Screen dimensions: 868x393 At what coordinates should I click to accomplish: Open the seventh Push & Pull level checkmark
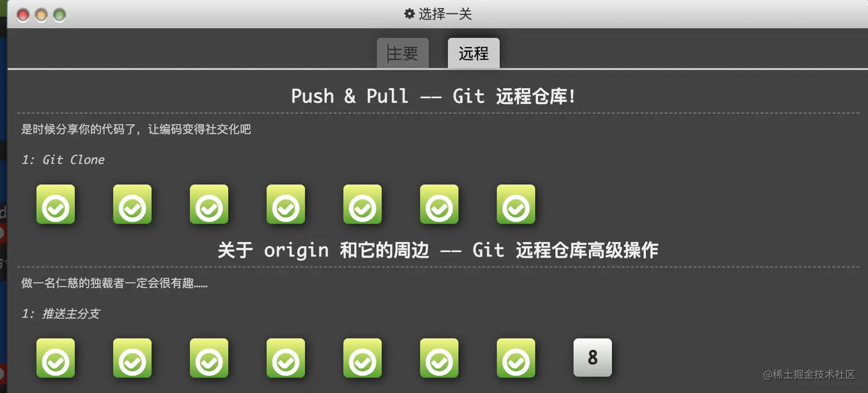point(516,204)
